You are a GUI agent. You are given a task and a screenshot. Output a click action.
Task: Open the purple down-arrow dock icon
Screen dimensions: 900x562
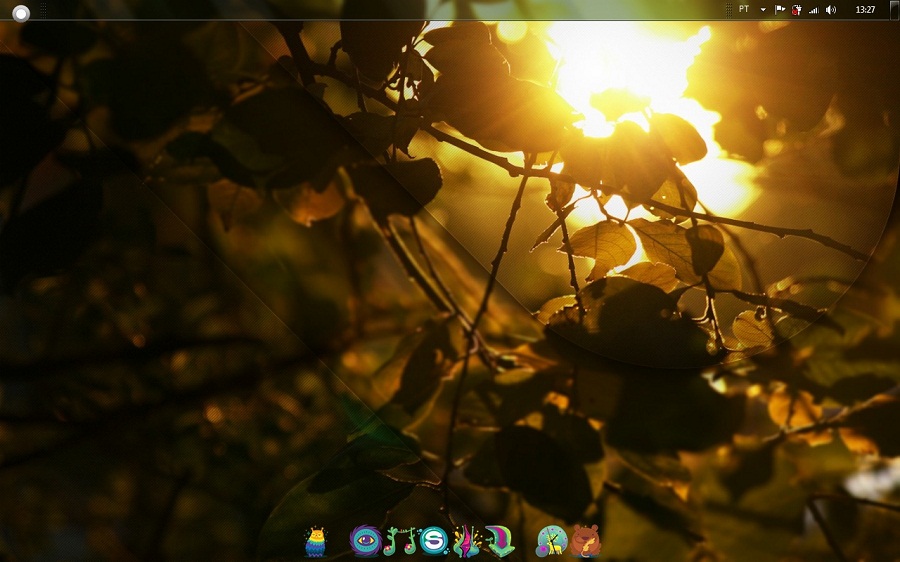[x=500, y=541]
